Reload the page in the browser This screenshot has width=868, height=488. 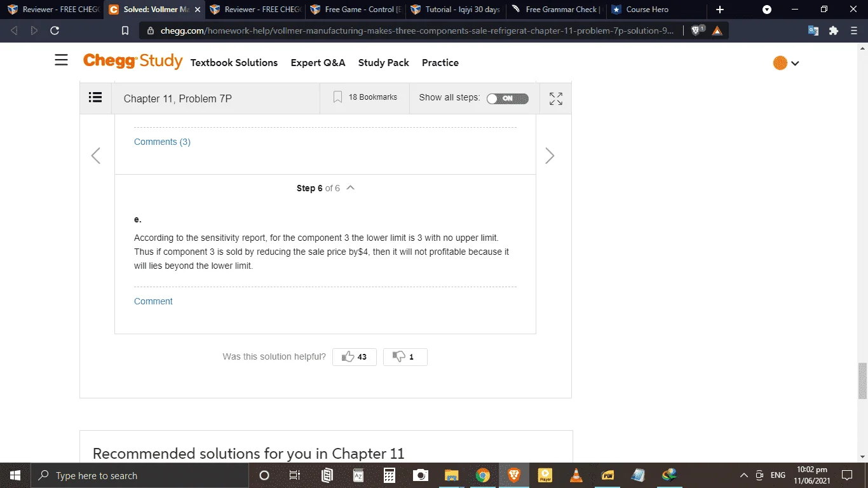[x=55, y=30]
